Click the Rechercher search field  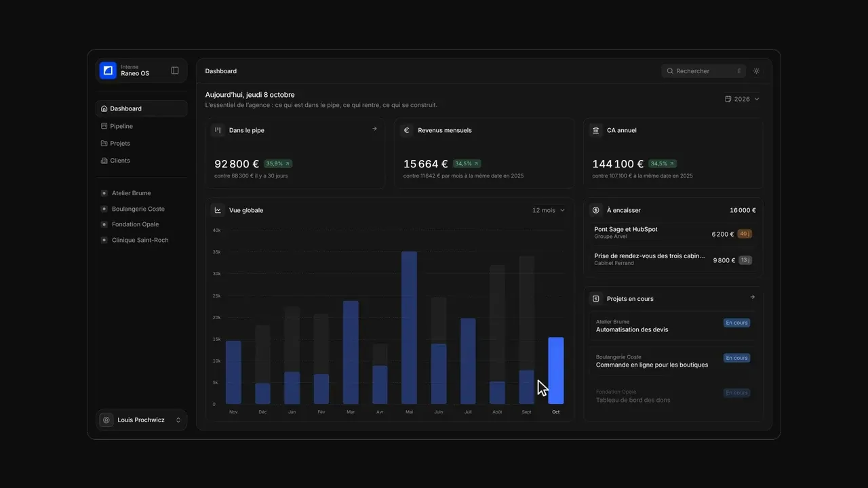tap(703, 71)
